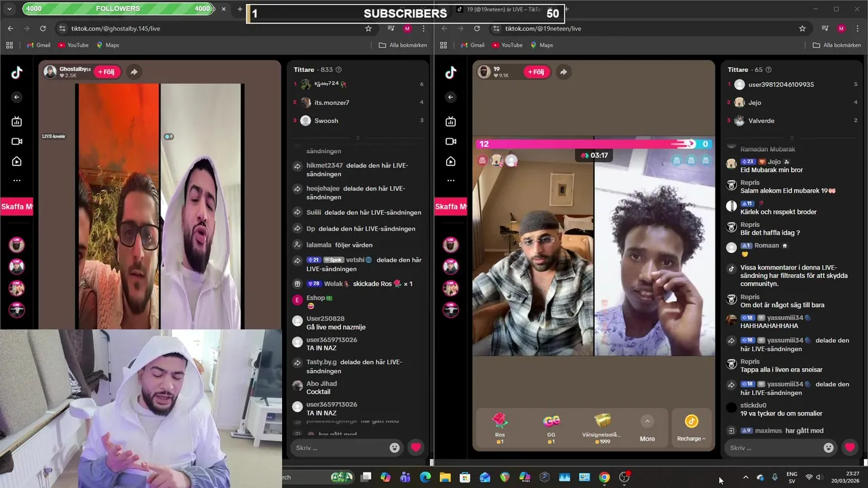Viewport: 868px width, 488px height.
Task: Open apps grid in left bookmarks bar
Action: [9, 45]
